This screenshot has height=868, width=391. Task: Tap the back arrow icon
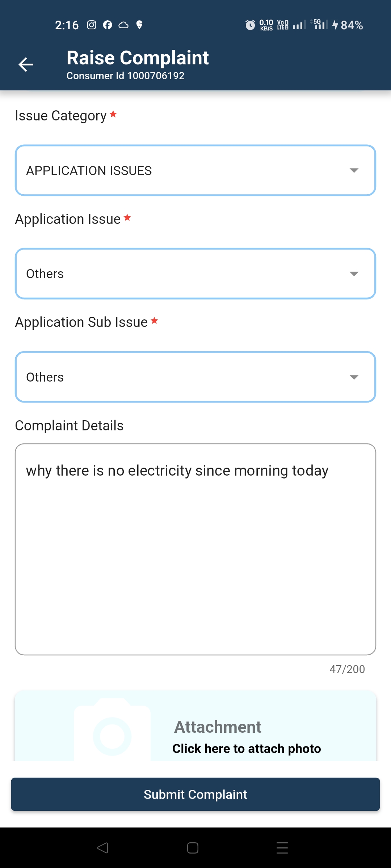pos(26,65)
